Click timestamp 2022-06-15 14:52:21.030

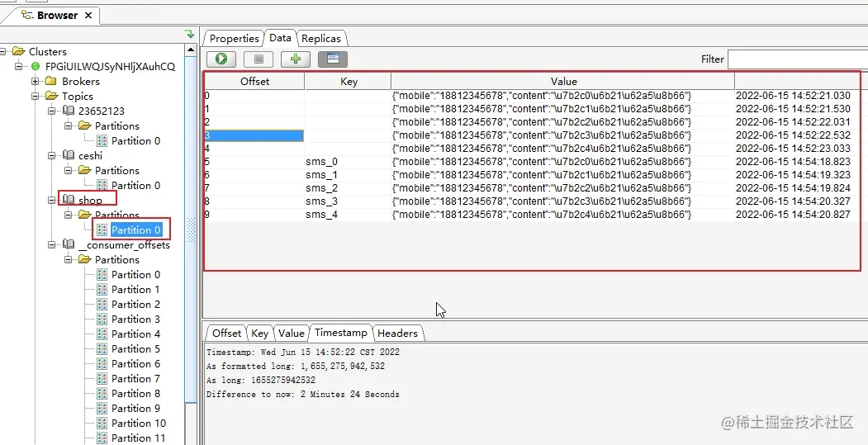click(793, 96)
